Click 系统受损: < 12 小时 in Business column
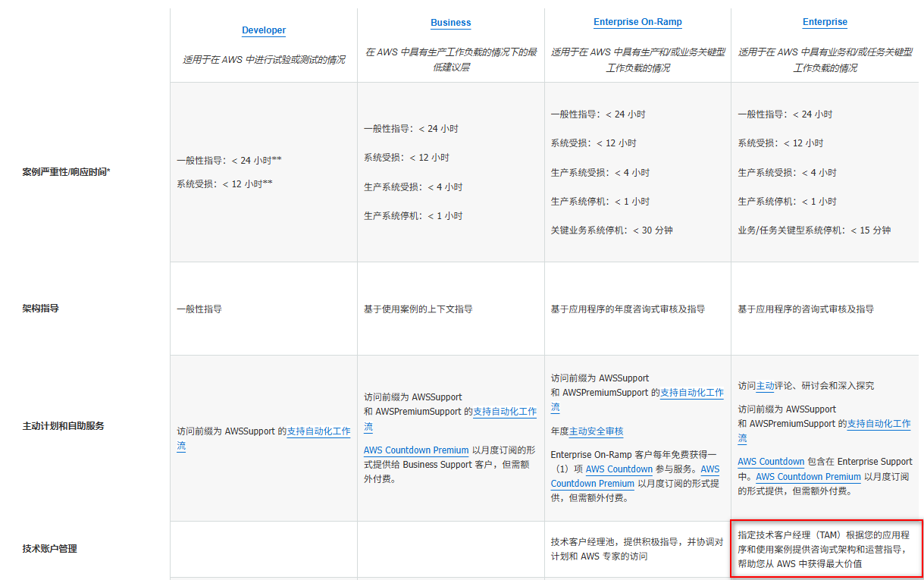Image resolution: width=924 pixels, height=580 pixels. pos(406,158)
